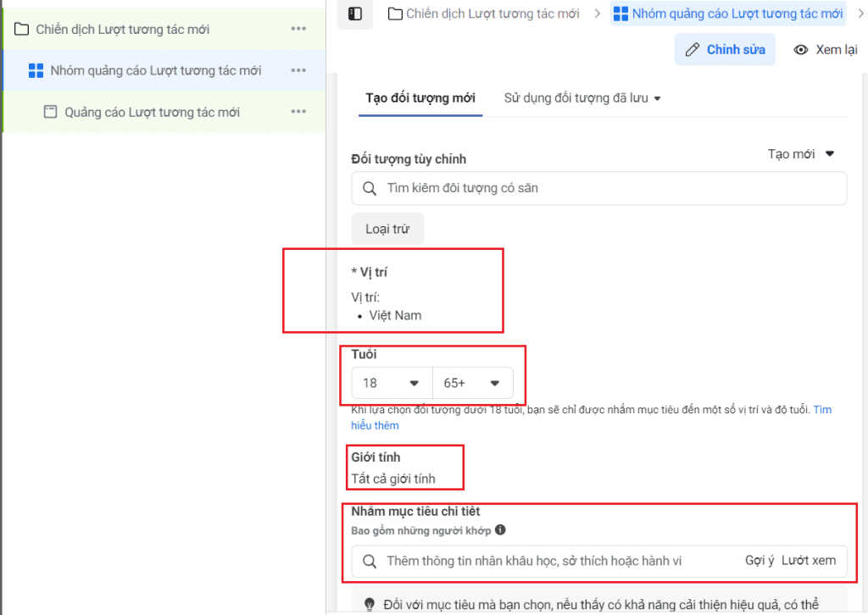Click the eye icon next to Xem lại
This screenshot has height=615, width=868.
(x=800, y=50)
